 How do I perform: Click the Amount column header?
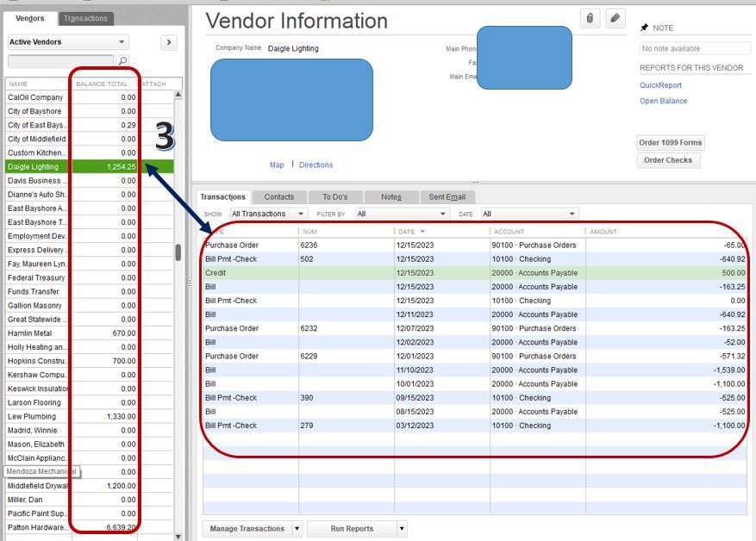pyautogui.click(x=666, y=232)
